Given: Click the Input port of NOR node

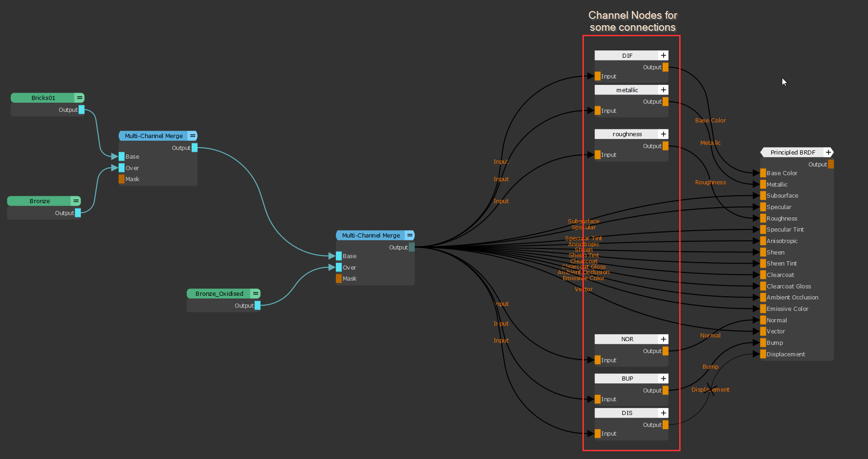Looking at the screenshot, I should (598, 360).
